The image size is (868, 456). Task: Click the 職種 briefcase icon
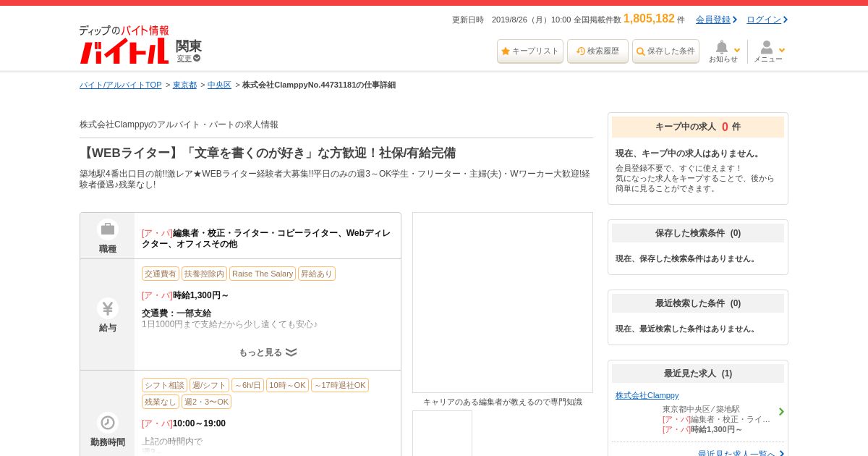click(x=108, y=229)
